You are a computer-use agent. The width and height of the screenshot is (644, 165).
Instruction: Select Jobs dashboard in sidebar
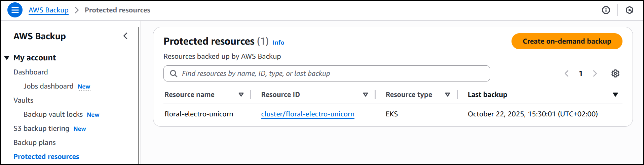point(48,86)
